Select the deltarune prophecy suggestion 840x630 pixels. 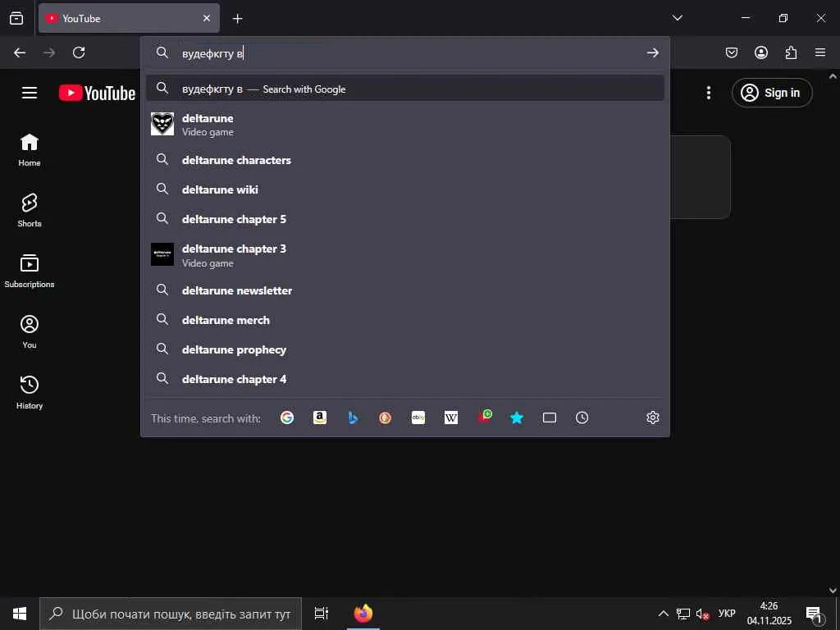(405, 349)
